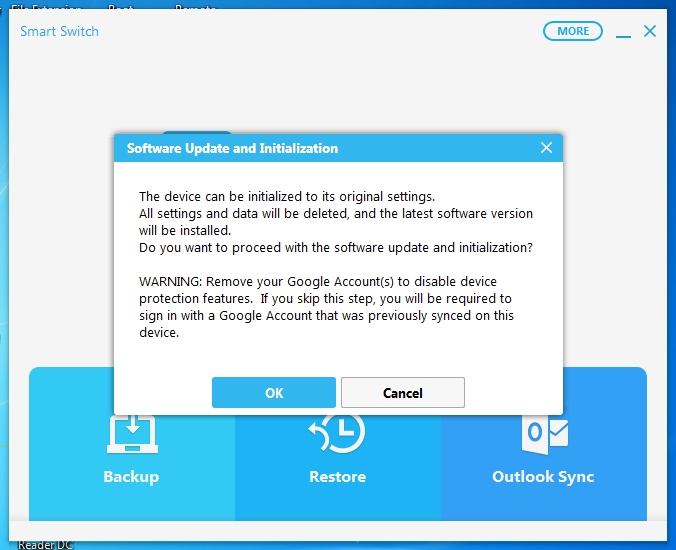Confirm the initialization with OK
The width and height of the screenshot is (676, 550).
[x=274, y=392]
